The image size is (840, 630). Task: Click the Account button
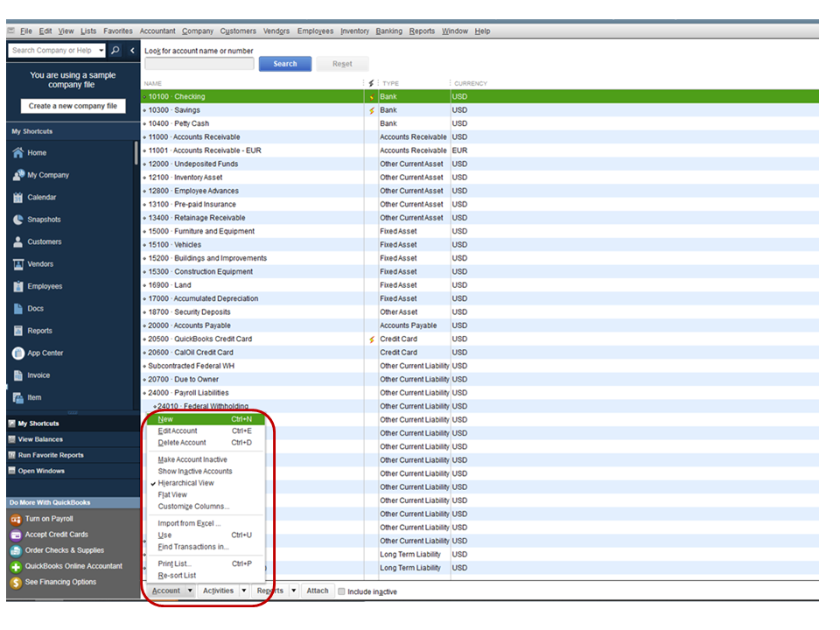(166, 591)
